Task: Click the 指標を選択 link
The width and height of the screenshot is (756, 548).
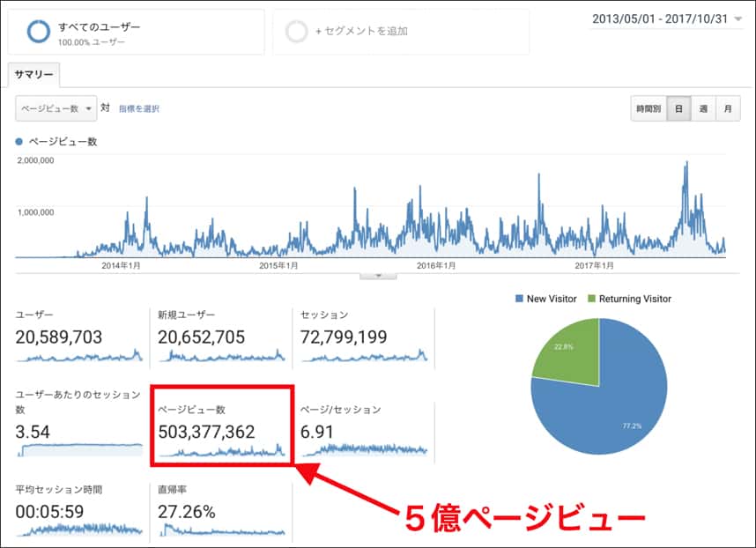Action: tap(139, 109)
